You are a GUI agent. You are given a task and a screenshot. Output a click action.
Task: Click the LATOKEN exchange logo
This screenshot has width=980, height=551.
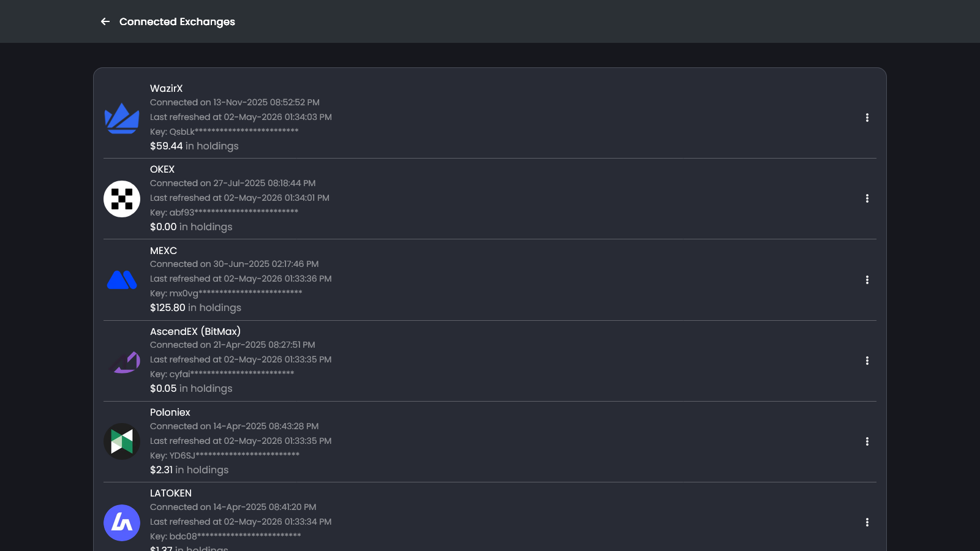coord(122,523)
